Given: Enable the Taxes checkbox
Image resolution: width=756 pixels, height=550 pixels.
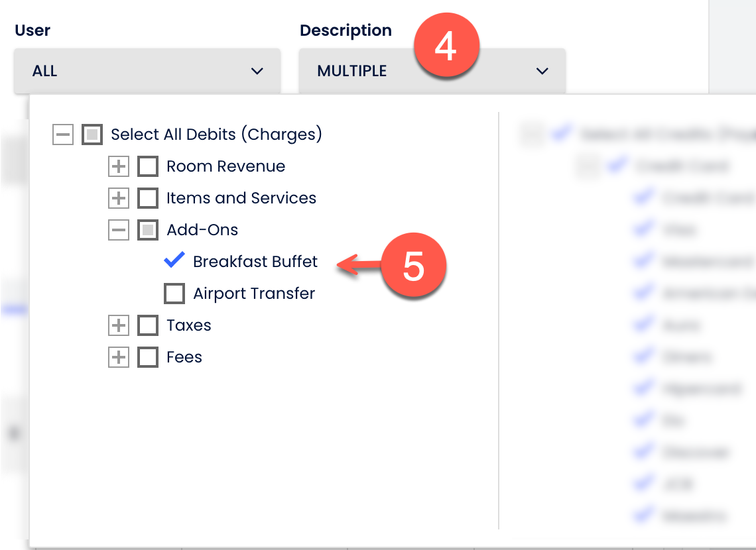Looking at the screenshot, I should [x=147, y=325].
